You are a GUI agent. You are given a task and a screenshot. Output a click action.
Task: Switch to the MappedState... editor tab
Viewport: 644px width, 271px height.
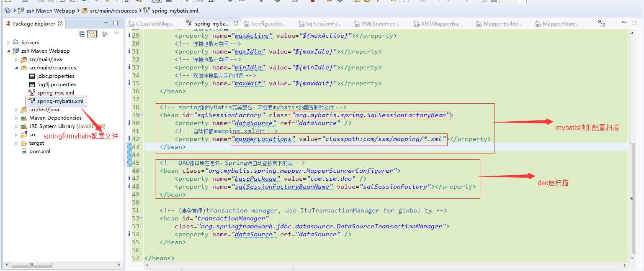click(557, 24)
